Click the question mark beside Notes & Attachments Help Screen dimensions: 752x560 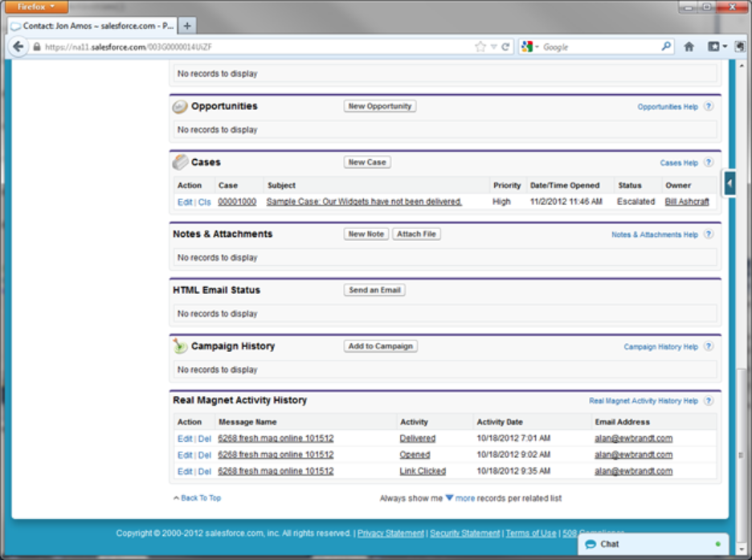(x=709, y=235)
